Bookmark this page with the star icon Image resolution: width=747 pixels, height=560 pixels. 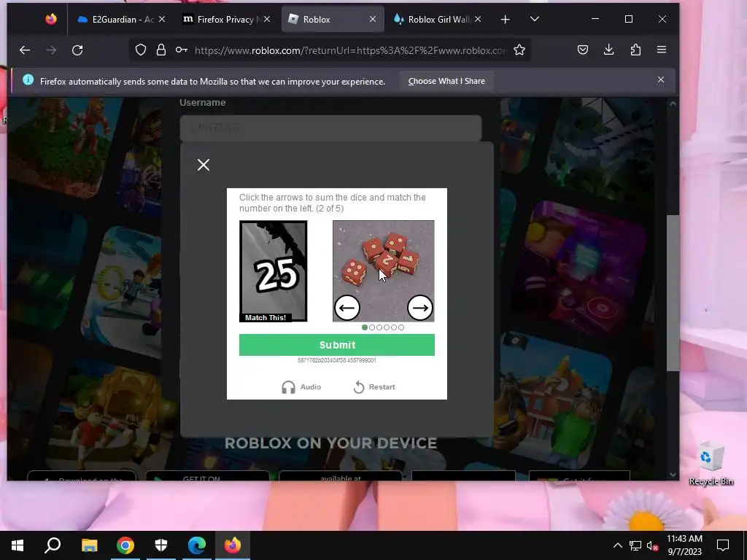[519, 50]
